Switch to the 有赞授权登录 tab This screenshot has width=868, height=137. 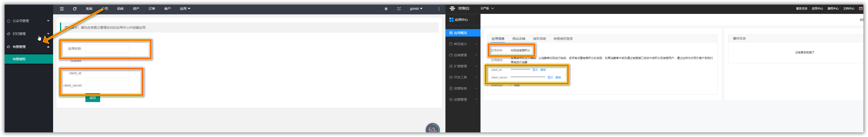coord(563,39)
